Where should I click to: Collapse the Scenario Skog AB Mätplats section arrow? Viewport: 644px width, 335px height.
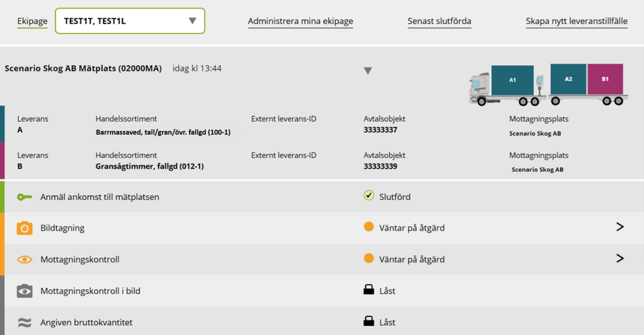(x=368, y=70)
